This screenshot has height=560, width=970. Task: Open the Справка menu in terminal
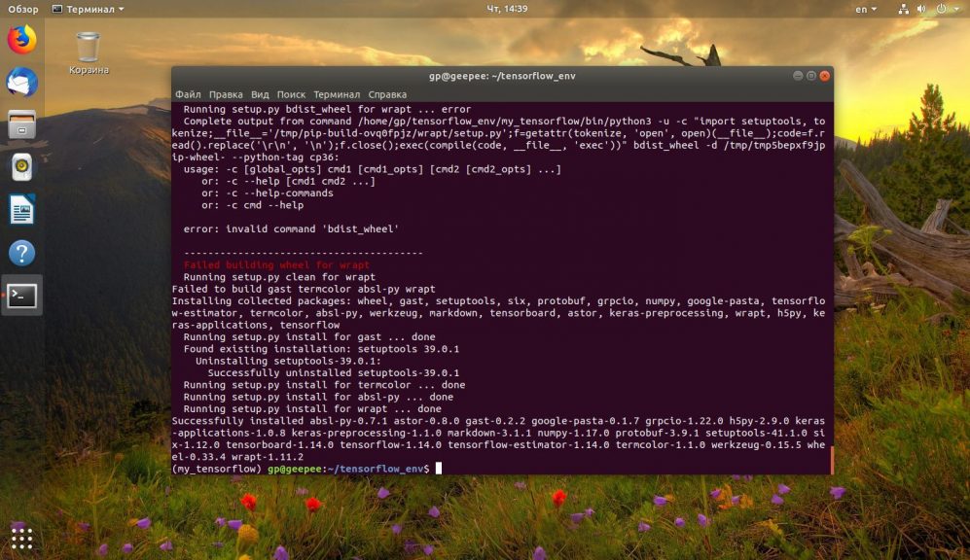click(387, 94)
